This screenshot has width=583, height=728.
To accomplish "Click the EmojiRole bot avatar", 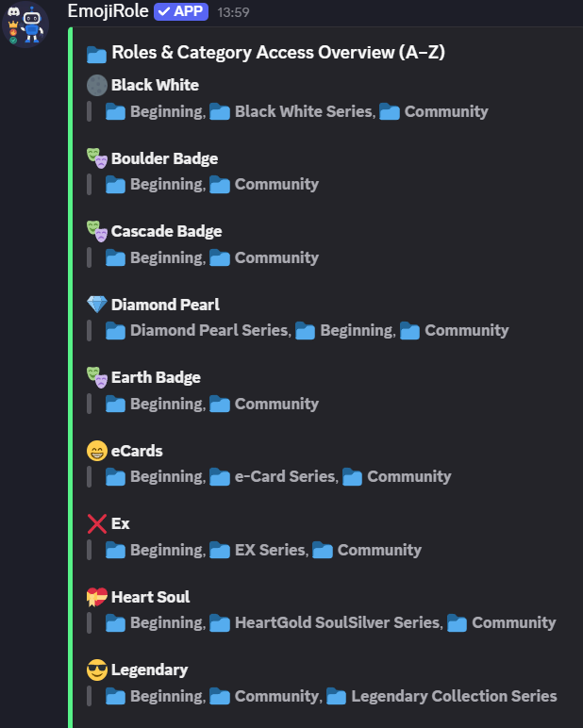I will click(x=28, y=25).
